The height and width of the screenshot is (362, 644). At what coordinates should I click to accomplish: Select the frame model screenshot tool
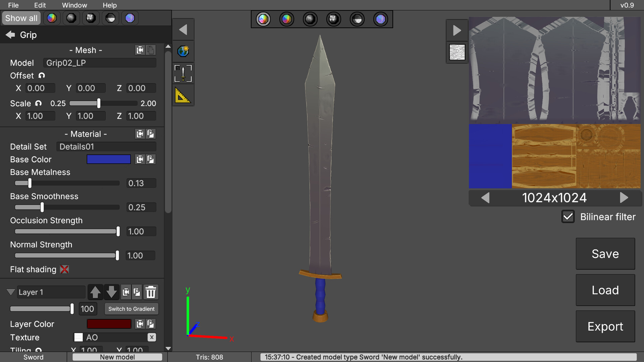(x=183, y=73)
